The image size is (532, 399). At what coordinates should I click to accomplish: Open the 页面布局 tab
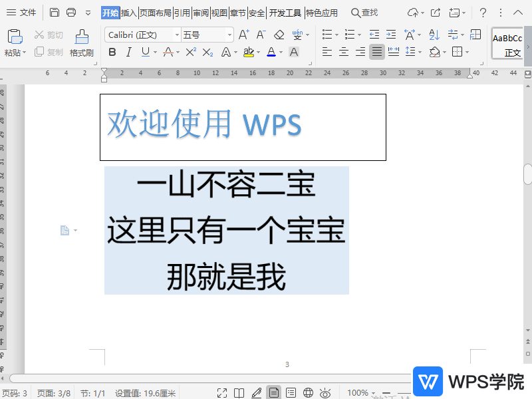[155, 12]
